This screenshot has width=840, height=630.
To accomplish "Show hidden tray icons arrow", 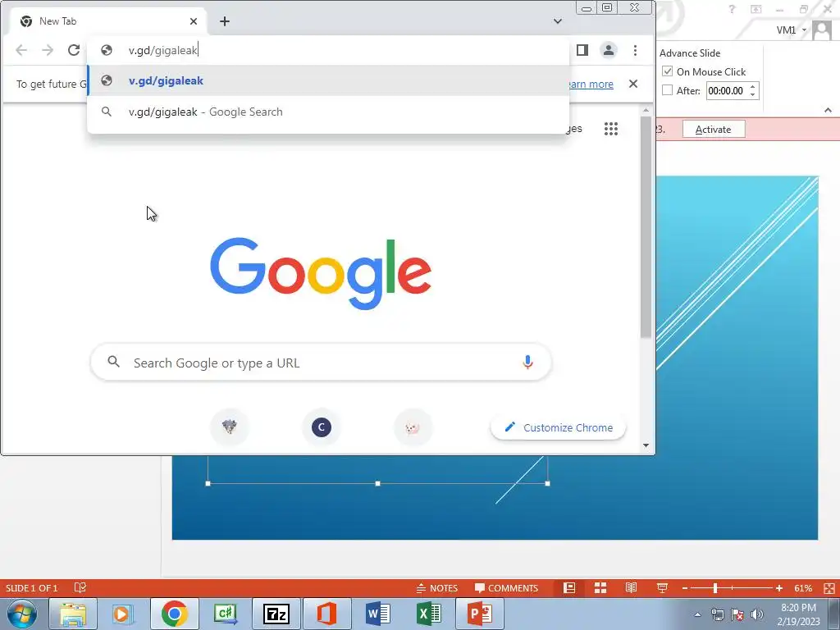I will (x=697, y=614).
